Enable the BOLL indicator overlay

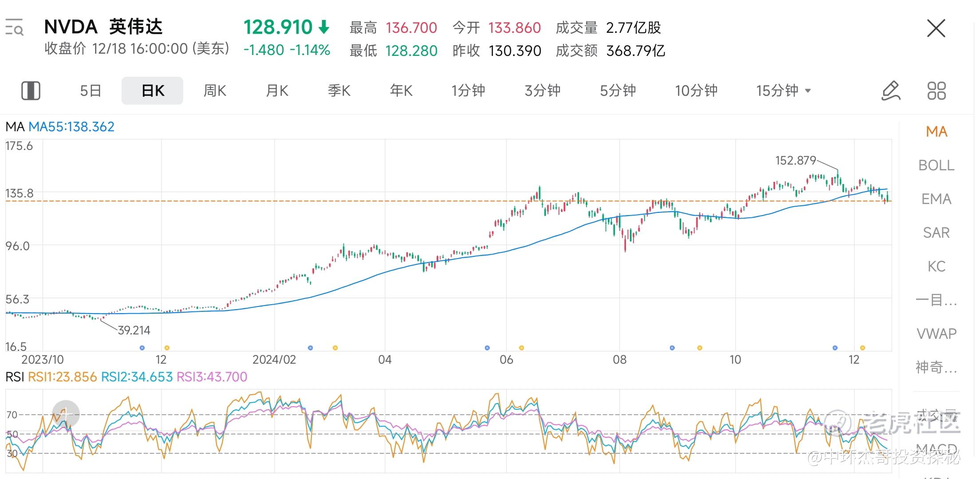pyautogui.click(x=936, y=165)
